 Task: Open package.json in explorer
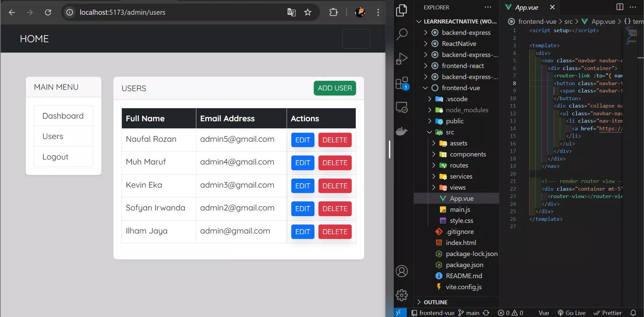point(456,265)
